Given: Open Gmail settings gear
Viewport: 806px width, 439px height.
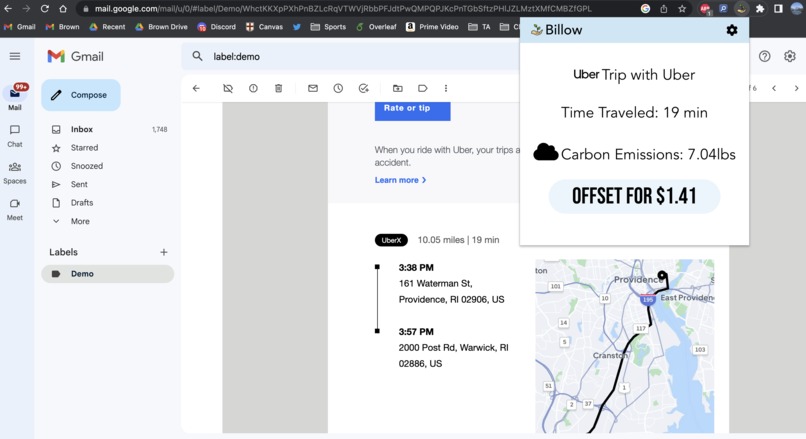Looking at the screenshot, I should point(790,56).
